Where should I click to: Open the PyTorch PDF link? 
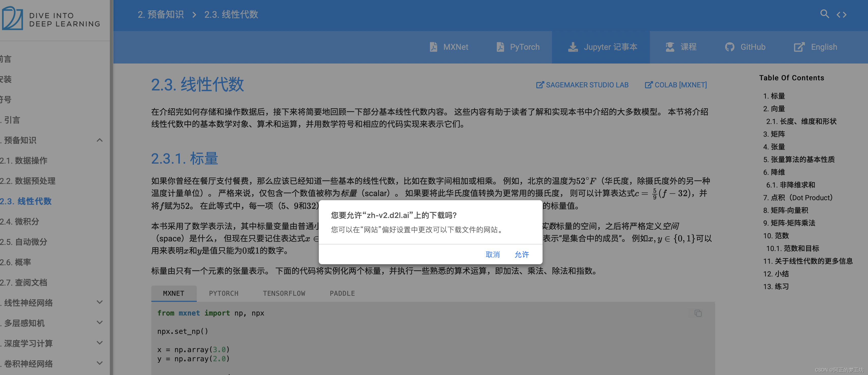(518, 47)
